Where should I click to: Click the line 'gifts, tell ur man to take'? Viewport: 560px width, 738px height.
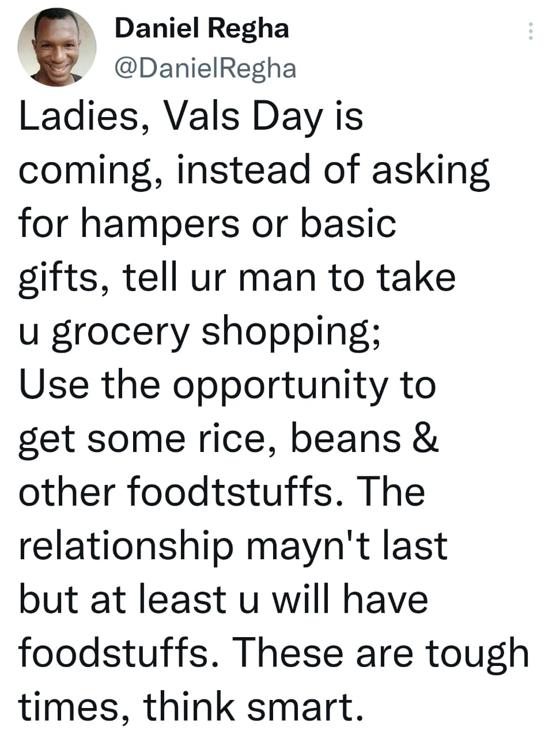(237, 278)
